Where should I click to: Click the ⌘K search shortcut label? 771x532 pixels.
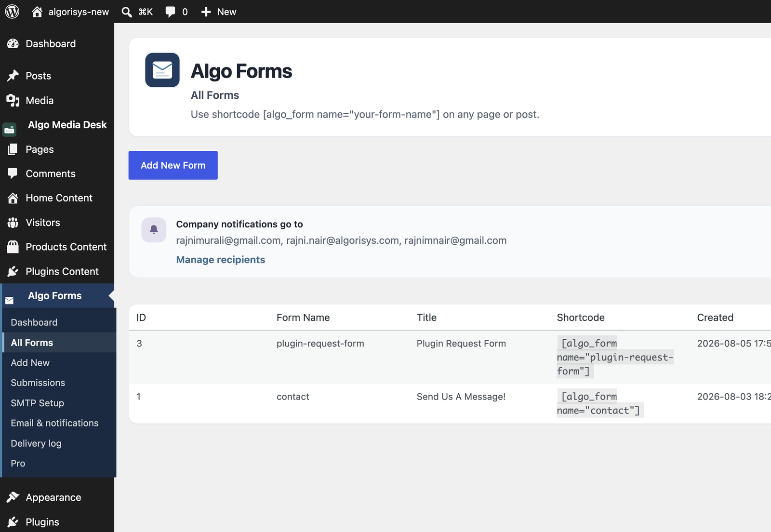146,12
